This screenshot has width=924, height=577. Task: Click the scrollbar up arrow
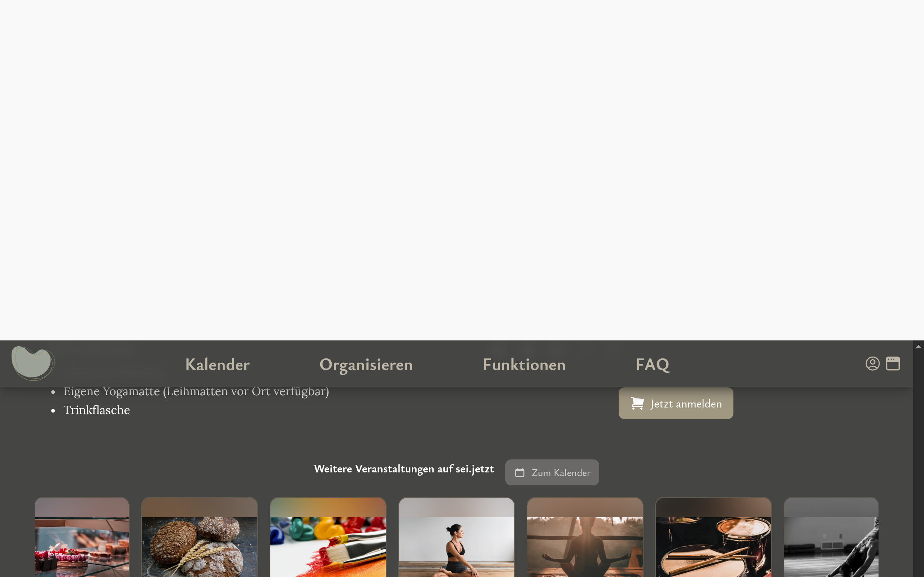[918, 347]
